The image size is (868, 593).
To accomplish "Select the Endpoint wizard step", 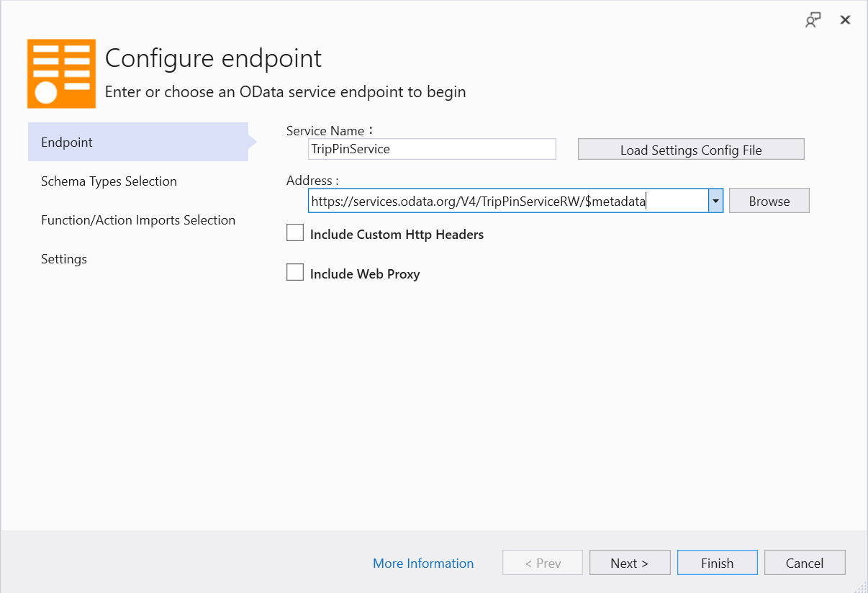I will [137, 142].
